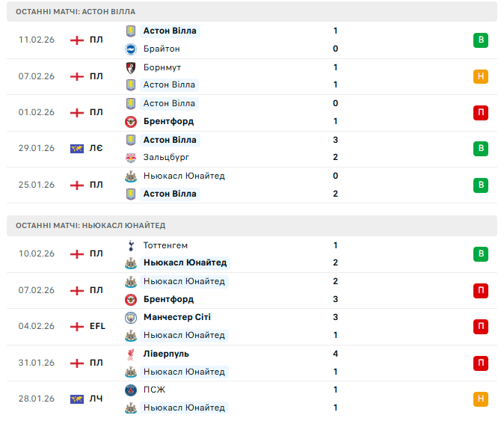Click Salzburg club crest icon
The image size is (504, 421).
(x=131, y=157)
